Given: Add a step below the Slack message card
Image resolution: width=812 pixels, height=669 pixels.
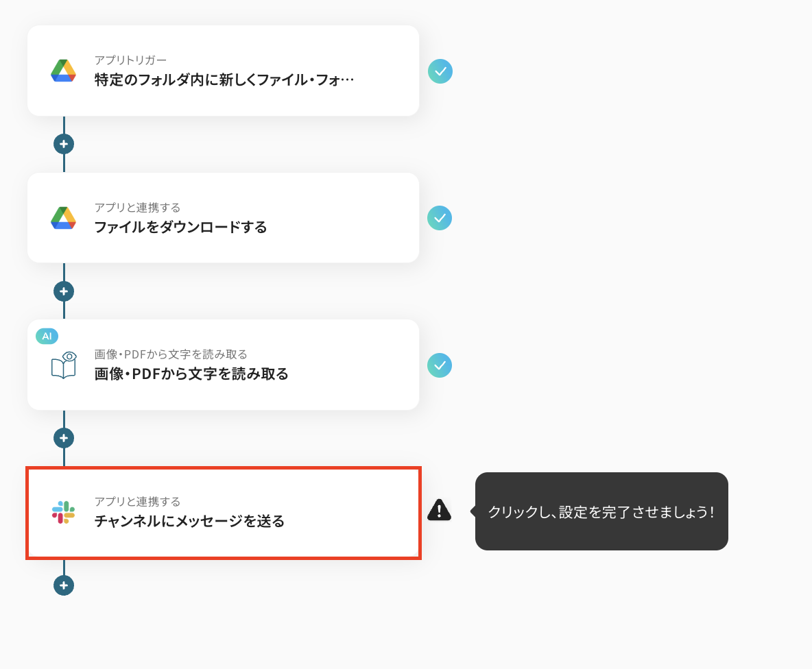Looking at the screenshot, I should pos(64,585).
